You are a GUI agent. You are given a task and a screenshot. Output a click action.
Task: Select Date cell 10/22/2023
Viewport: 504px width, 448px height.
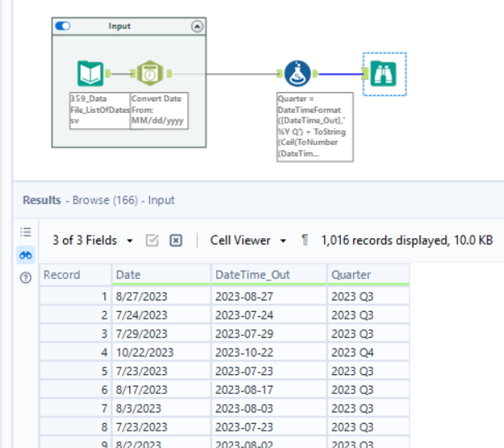tap(162, 352)
